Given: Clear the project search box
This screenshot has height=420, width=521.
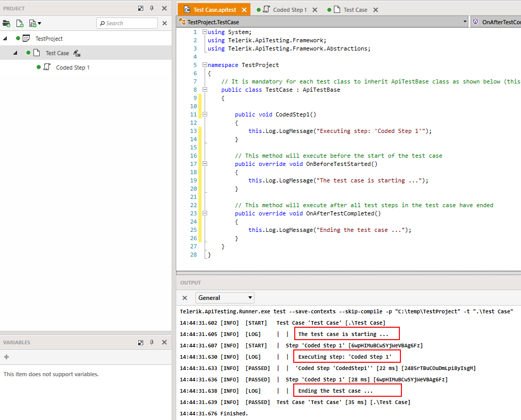Looking at the screenshot, I should coord(164,23).
